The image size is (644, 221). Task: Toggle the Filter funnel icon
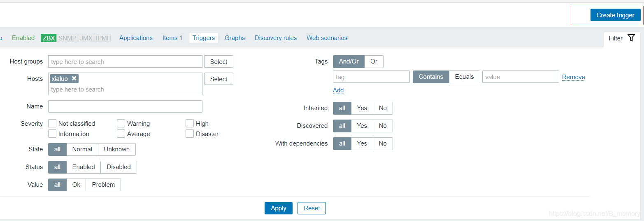coord(631,38)
